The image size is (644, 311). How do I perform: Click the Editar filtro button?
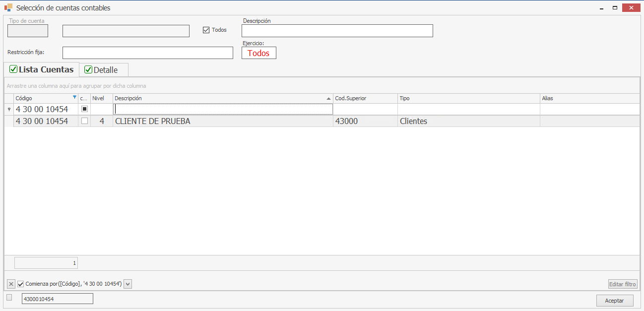pos(623,284)
